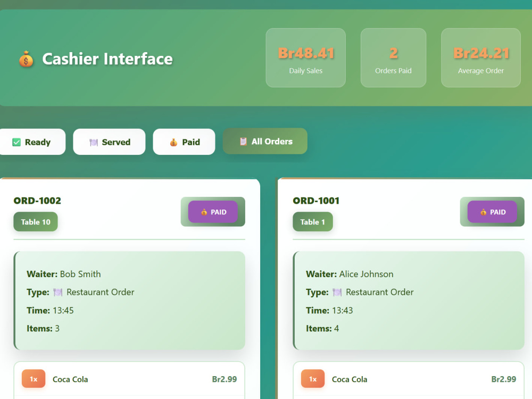Screen dimensions: 532x399
Task: Click the Table 10 badge
Action: pos(36,222)
